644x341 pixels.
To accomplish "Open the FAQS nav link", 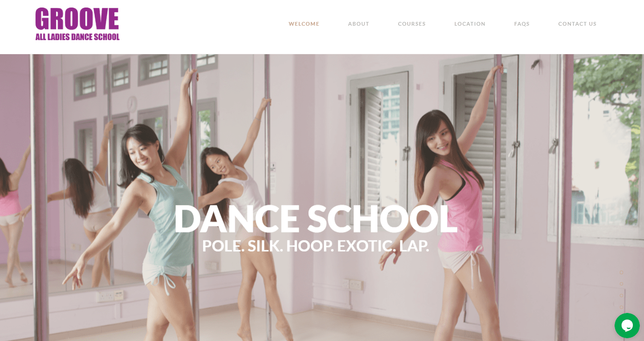I will pos(522,24).
